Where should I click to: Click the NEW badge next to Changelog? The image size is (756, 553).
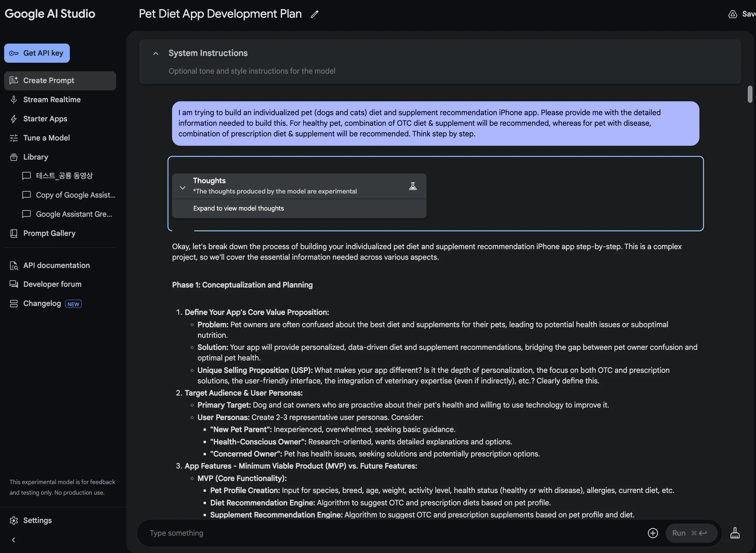point(73,304)
